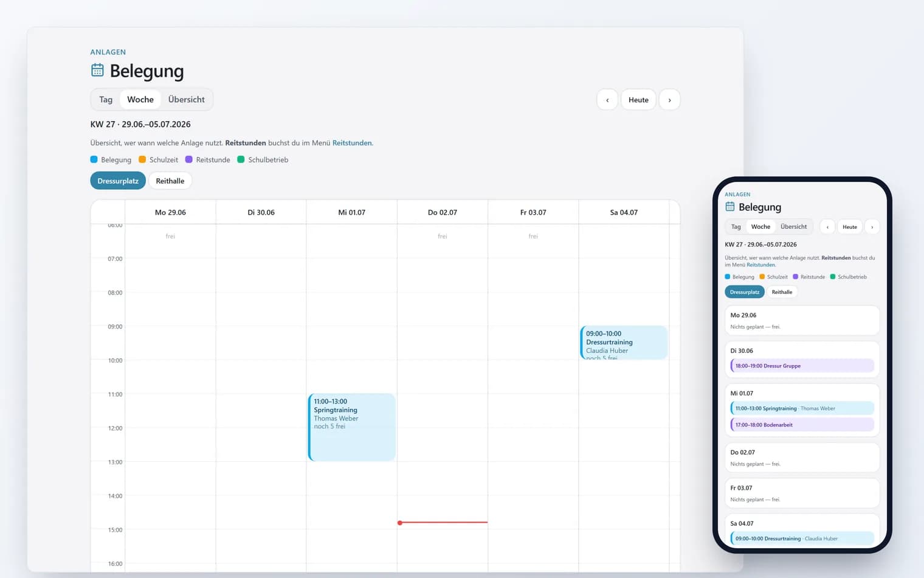Tap the Reithalle pill in the phone preview

[x=782, y=292]
